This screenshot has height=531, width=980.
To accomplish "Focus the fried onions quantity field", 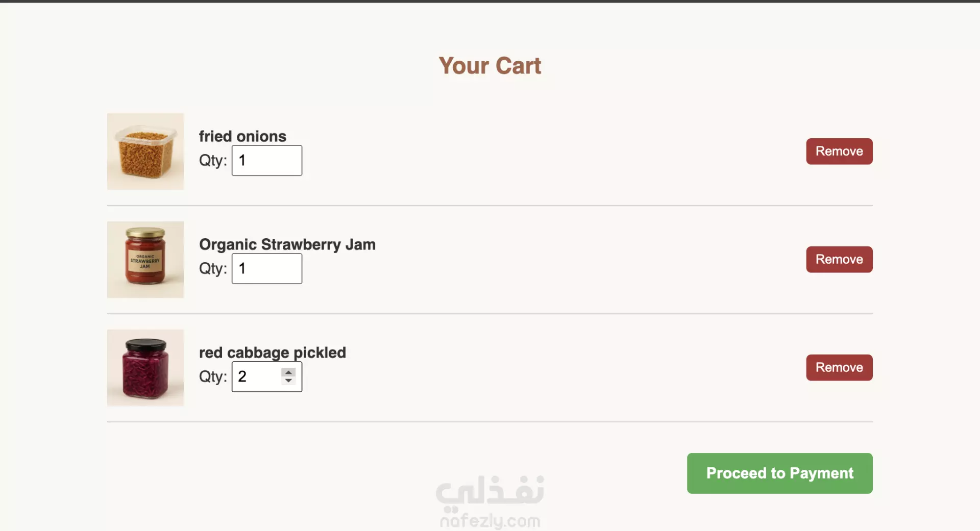I will [267, 161].
